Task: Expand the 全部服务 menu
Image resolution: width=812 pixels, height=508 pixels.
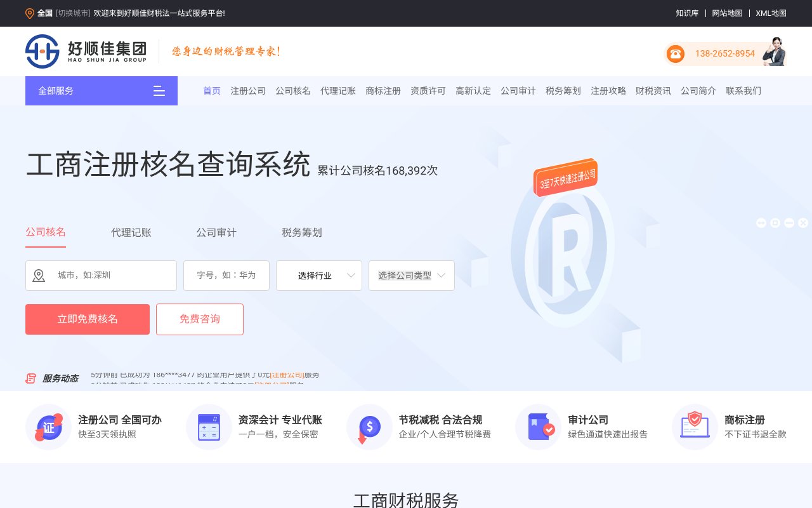Action: (x=101, y=91)
